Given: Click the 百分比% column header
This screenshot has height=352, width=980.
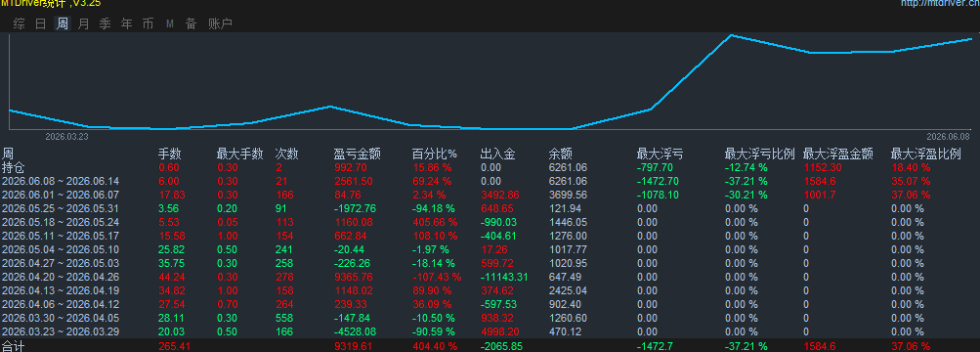Looking at the screenshot, I should pyautogui.click(x=435, y=154).
